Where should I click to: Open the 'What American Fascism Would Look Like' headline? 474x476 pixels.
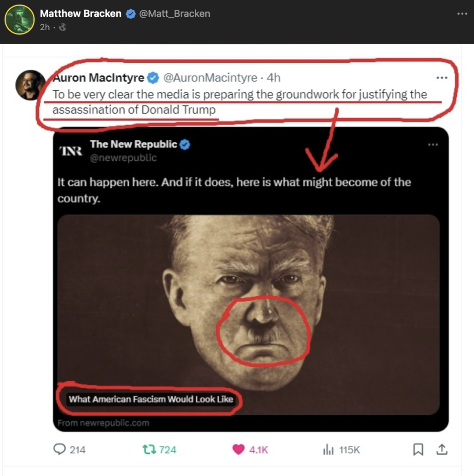[151, 399]
